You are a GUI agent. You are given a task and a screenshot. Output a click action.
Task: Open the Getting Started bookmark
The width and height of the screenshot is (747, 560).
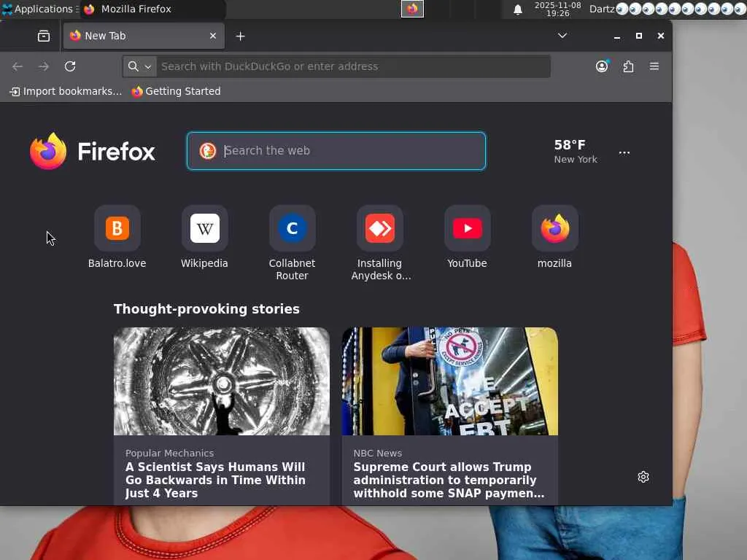(x=177, y=91)
